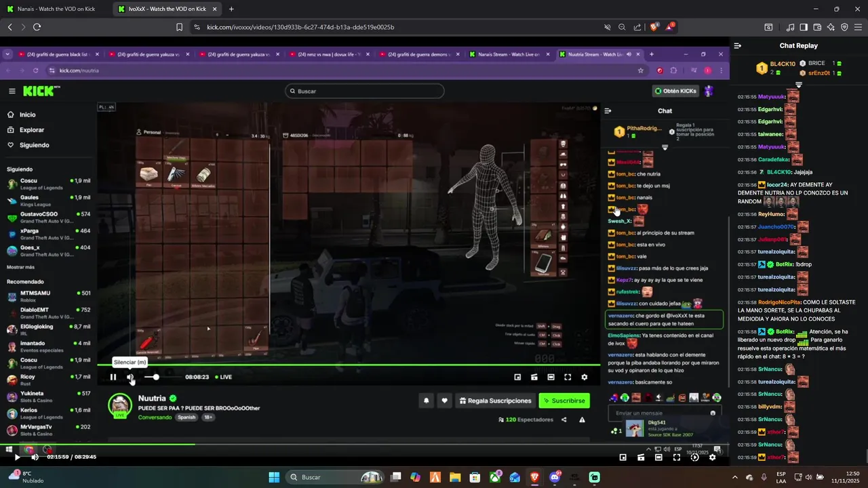Click Suscribirse green button
The image size is (868, 488).
pos(564,401)
